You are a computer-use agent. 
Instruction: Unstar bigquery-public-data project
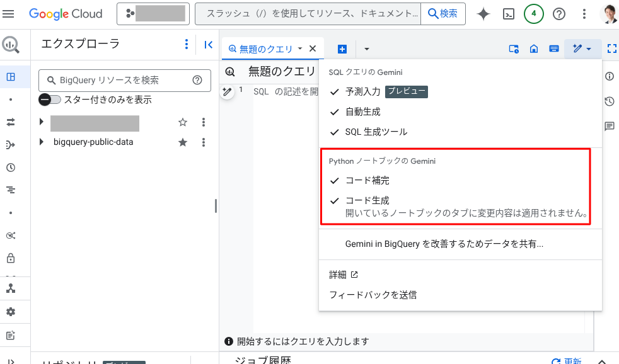coord(182,142)
